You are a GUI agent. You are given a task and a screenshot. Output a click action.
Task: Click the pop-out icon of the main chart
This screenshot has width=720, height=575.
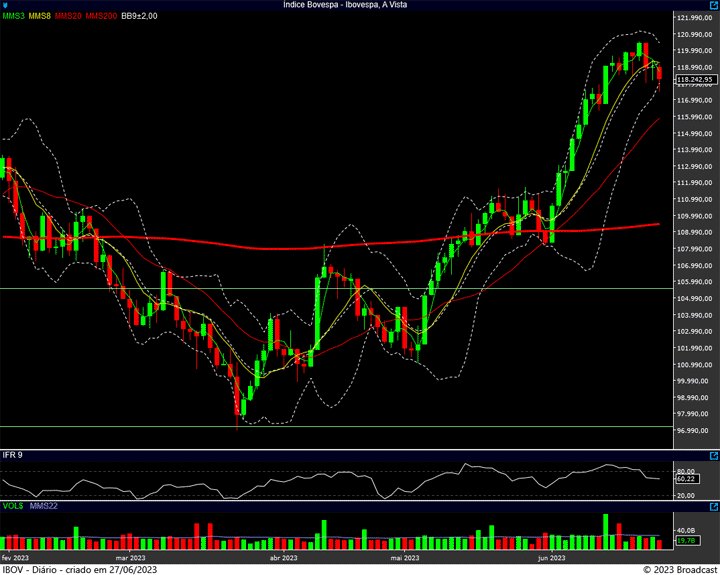pos(712,6)
